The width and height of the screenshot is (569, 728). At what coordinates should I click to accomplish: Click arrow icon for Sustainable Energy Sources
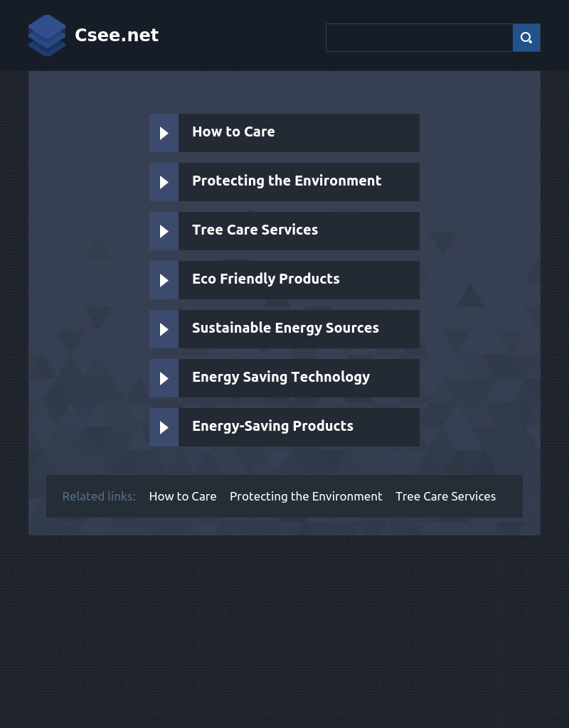pos(164,329)
